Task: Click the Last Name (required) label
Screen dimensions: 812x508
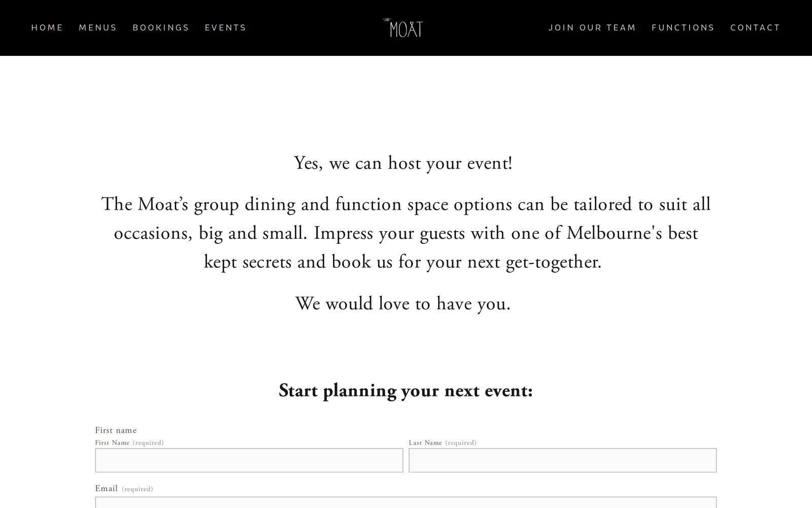Action: click(443, 443)
